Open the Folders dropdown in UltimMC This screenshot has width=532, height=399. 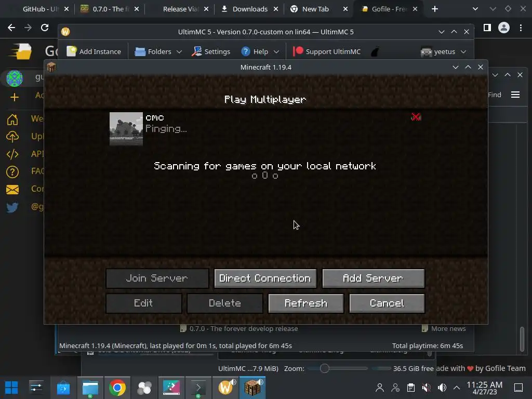158,51
